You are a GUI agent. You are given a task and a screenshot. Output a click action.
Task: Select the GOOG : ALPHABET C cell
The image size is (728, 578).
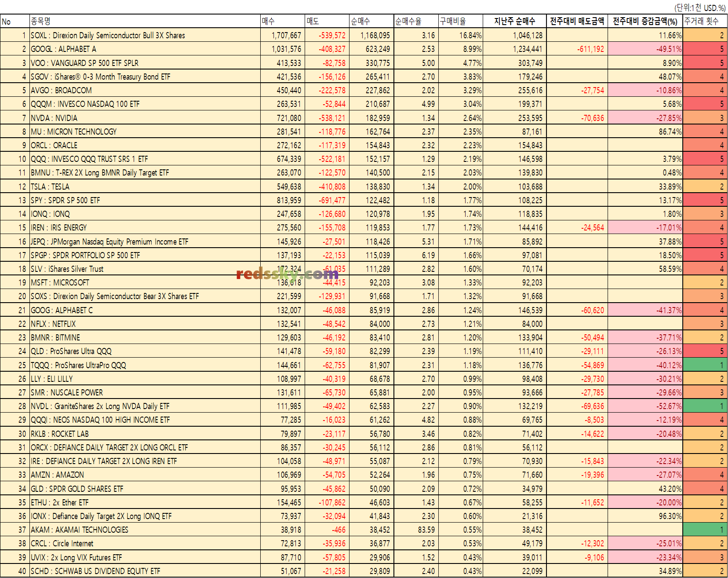145,310
